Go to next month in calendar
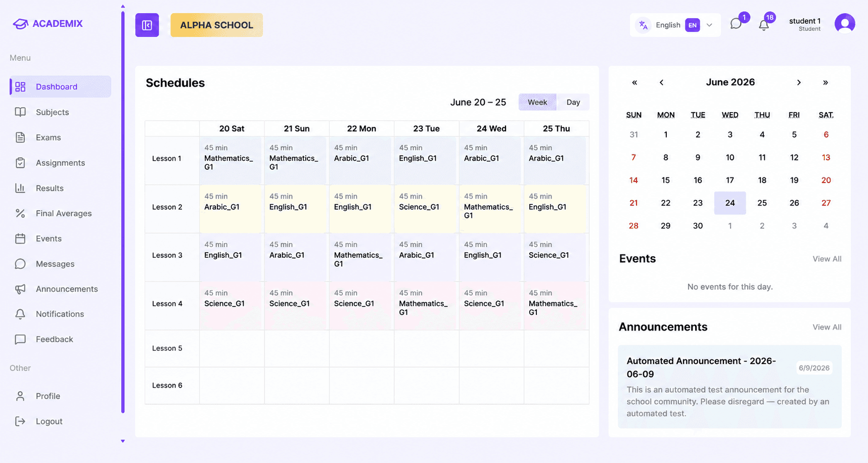Image resolution: width=868 pixels, height=463 pixels. (x=799, y=82)
